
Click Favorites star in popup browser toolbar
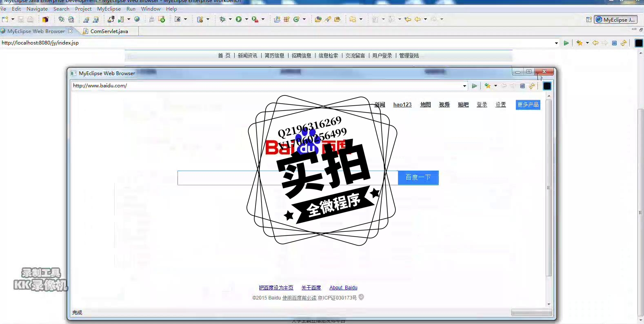coord(488,86)
